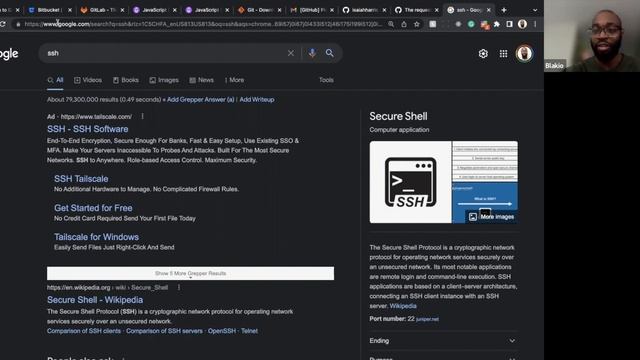Share this page from address bar

click(404, 24)
